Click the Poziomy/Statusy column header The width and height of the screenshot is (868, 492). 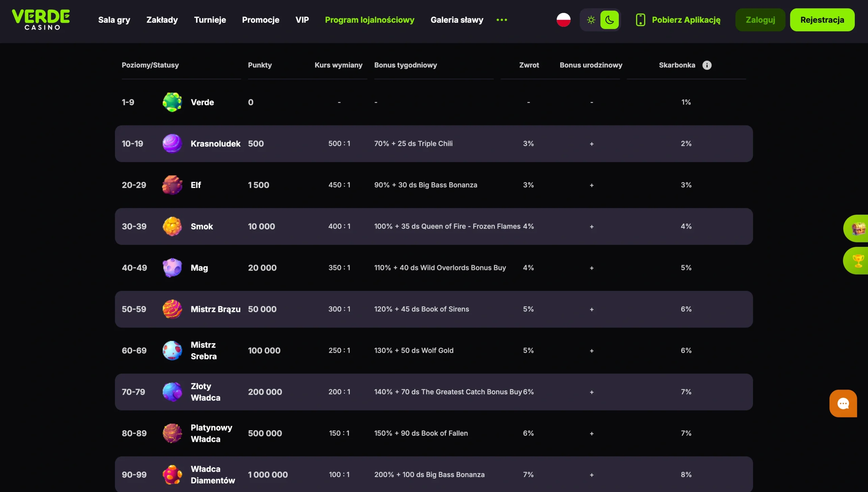click(x=150, y=65)
